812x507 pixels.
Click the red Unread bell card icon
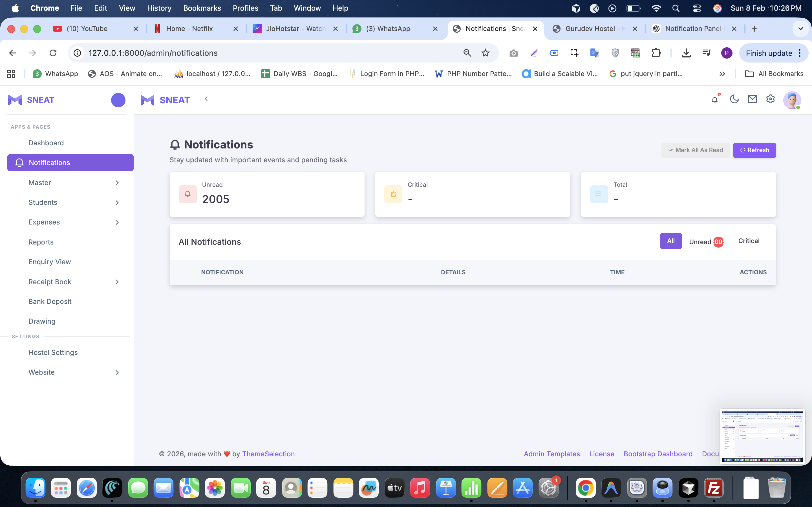coord(187,194)
